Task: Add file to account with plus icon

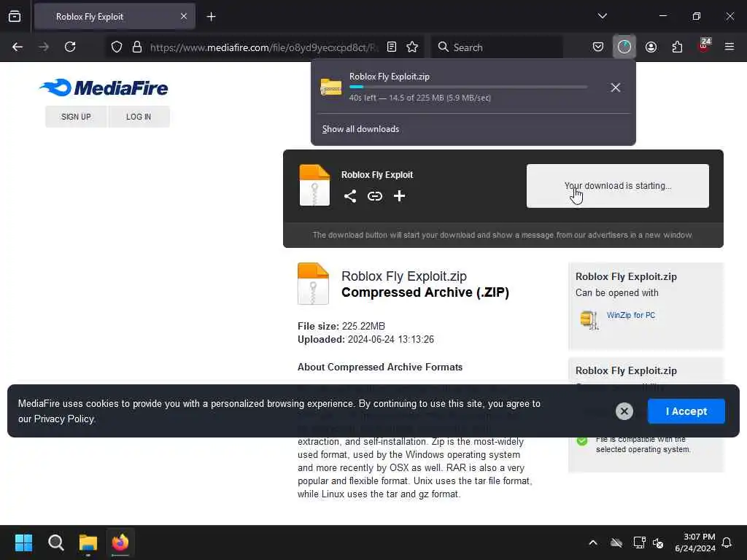Action: 399,195
